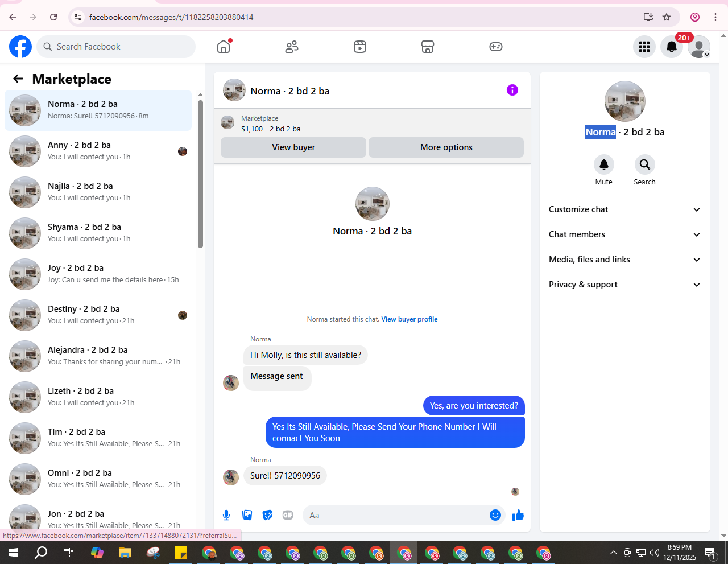This screenshot has height=564, width=728.
Task: Click More options button
Action: [446, 147]
